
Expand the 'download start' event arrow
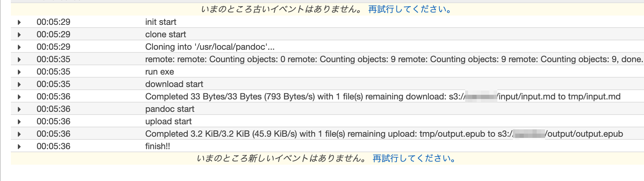tap(19, 84)
